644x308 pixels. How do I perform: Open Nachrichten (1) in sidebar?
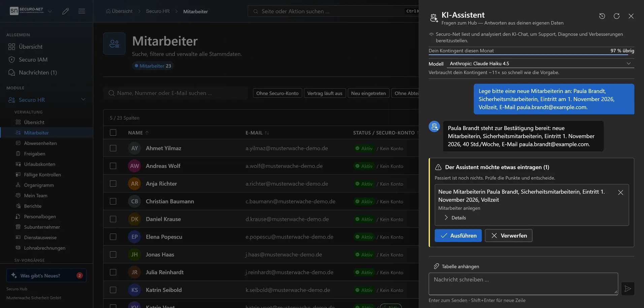point(46,72)
